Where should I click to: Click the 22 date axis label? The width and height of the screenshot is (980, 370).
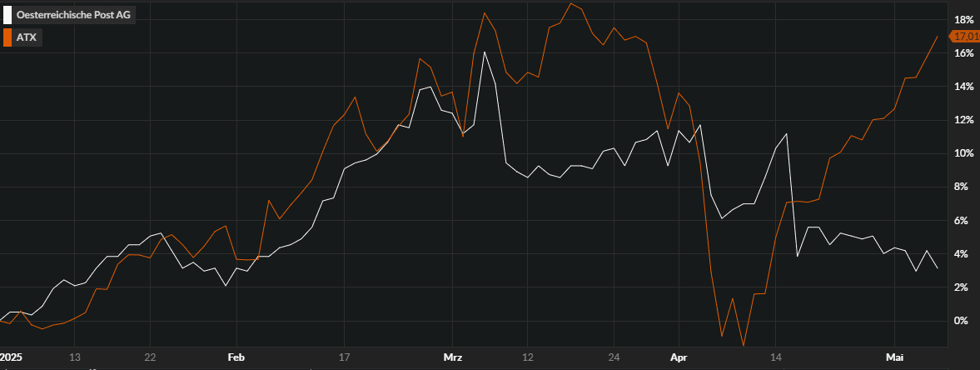click(150, 357)
